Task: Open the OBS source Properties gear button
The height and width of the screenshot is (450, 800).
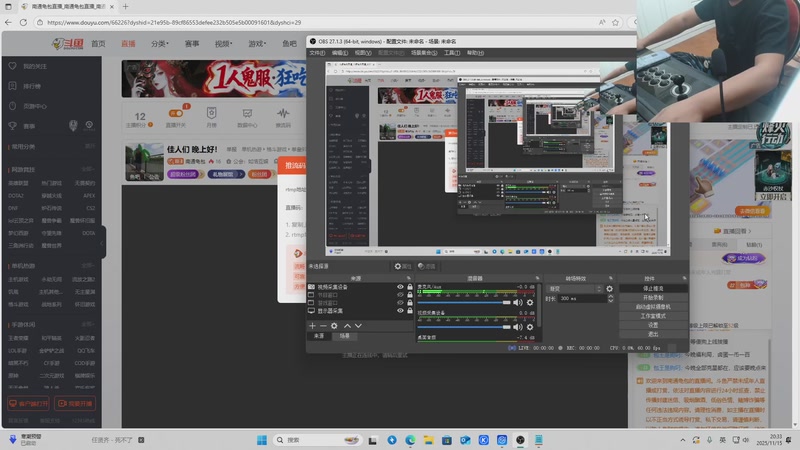Action: click(403, 266)
